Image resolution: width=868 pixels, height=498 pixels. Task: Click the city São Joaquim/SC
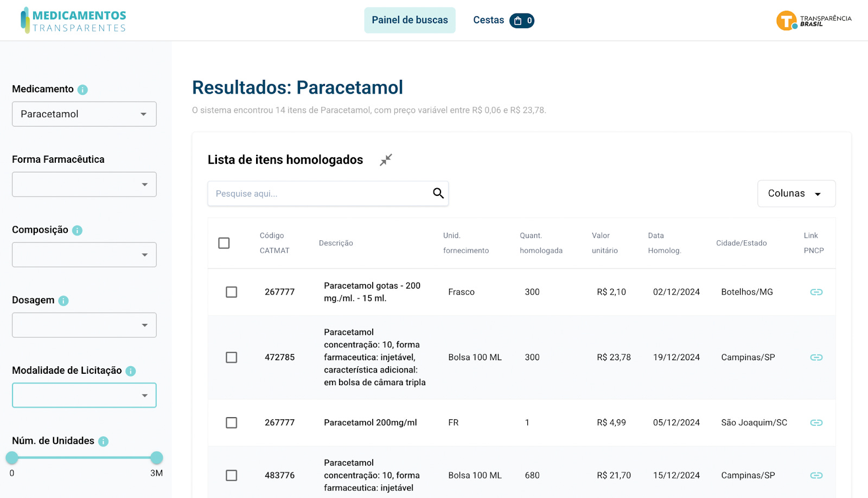click(754, 423)
